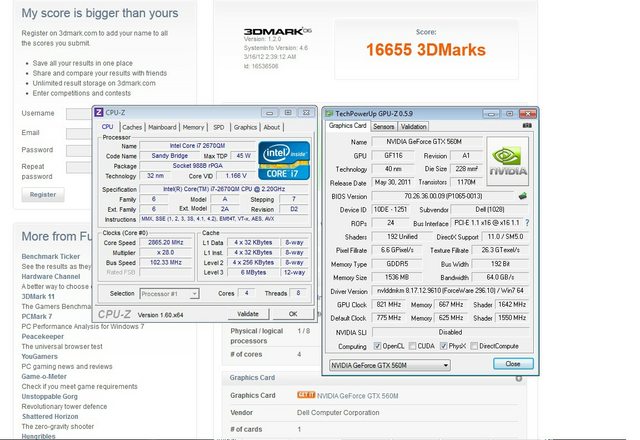Click the Vendor value Dell Computer Corporation
The width and height of the screenshot is (640, 440).
click(338, 413)
